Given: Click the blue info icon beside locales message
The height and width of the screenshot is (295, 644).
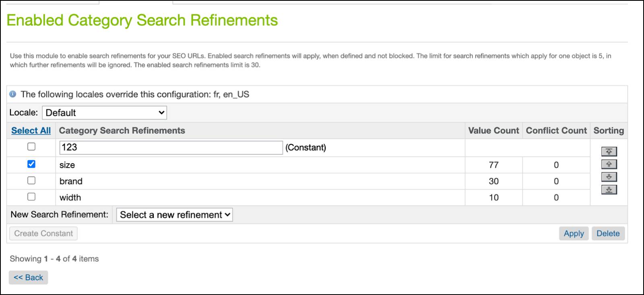Looking at the screenshot, I should (x=13, y=94).
